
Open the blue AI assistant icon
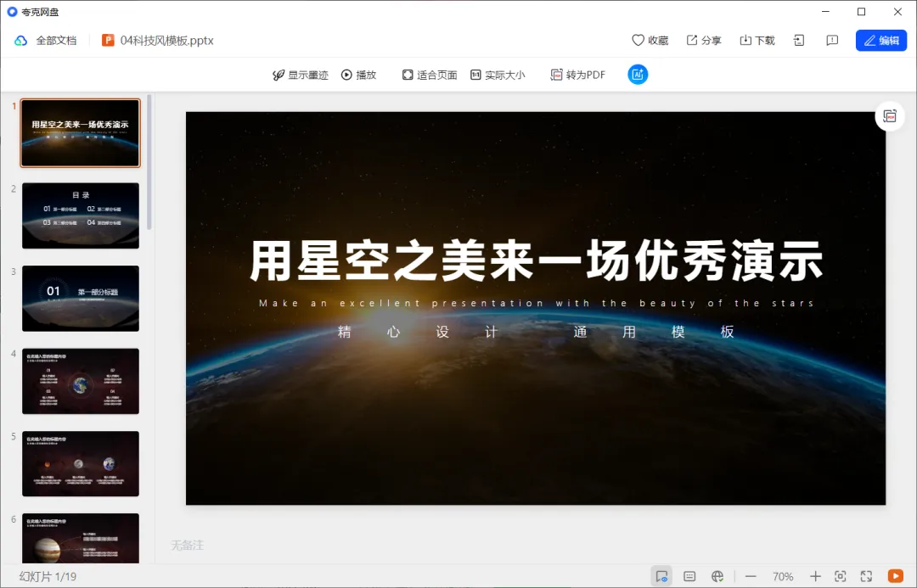coord(638,74)
